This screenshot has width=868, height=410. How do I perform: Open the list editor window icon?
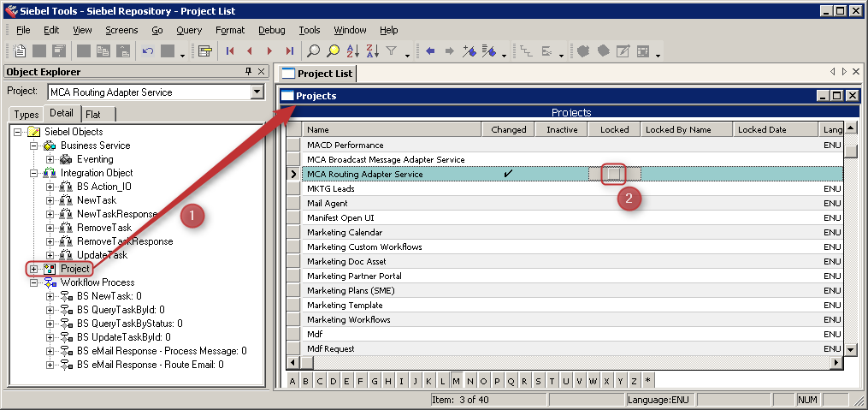point(205,51)
